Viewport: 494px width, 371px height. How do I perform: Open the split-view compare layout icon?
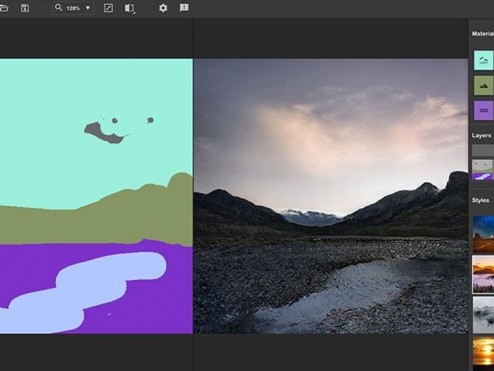point(129,8)
